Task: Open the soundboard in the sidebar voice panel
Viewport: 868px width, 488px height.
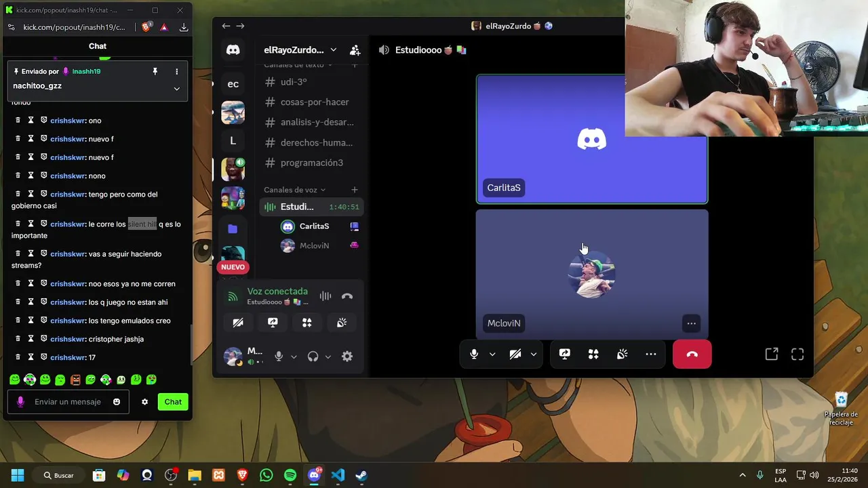Action: (342, 323)
